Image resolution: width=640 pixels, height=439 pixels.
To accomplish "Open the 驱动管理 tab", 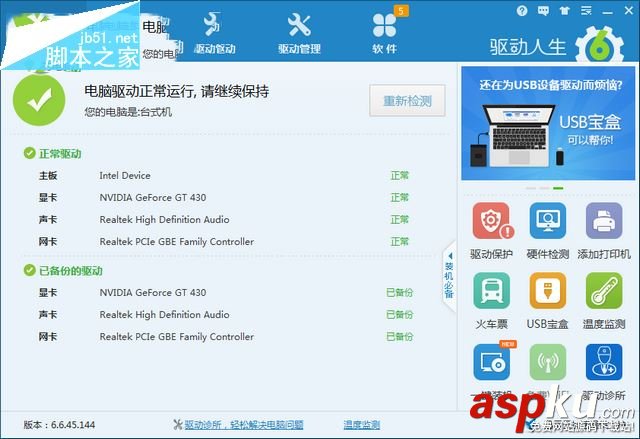I will [x=299, y=33].
